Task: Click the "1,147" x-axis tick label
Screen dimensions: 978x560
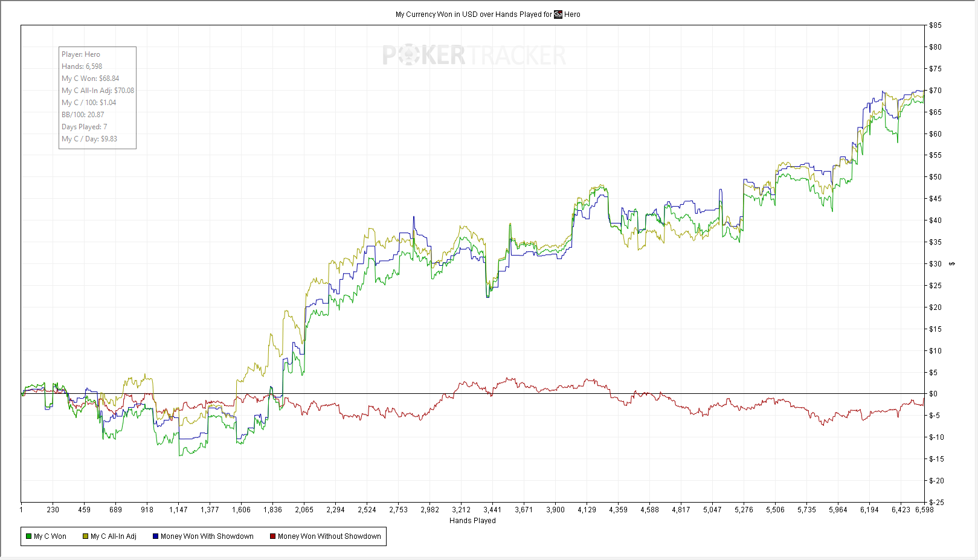Action: click(x=179, y=510)
